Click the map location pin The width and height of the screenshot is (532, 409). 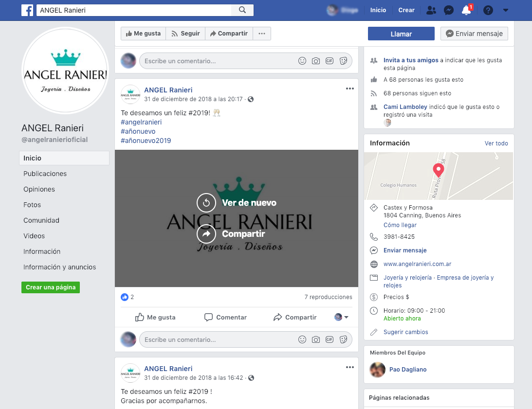pyautogui.click(x=439, y=170)
